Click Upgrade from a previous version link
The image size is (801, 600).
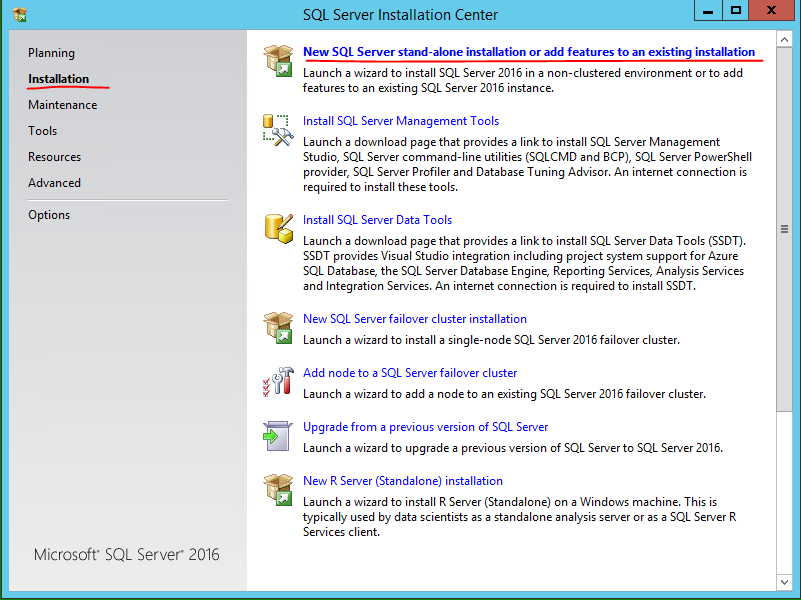coord(426,427)
